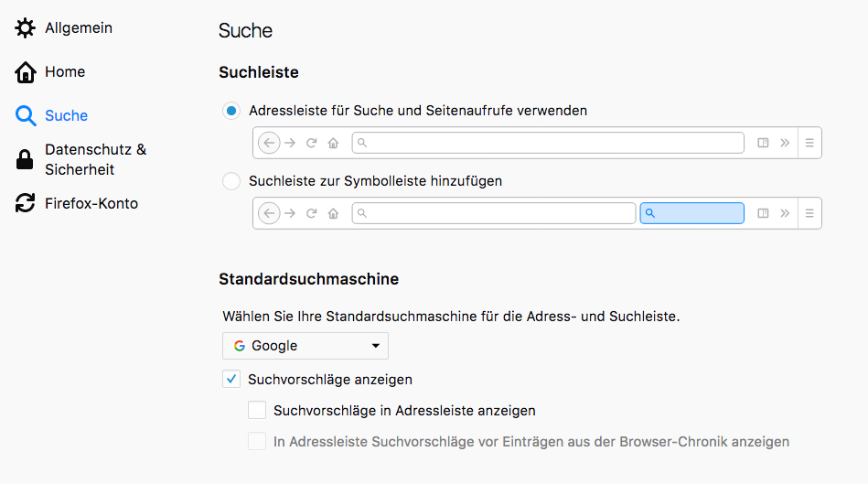Image resolution: width=868 pixels, height=484 pixels.
Task: Open the Firefox-Konto section
Action: tap(91, 203)
